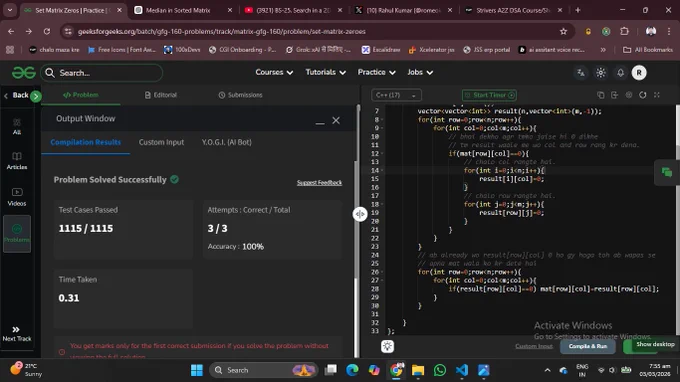Collapse the code fold at line 8
This screenshot has width=680, height=382.
point(382,120)
